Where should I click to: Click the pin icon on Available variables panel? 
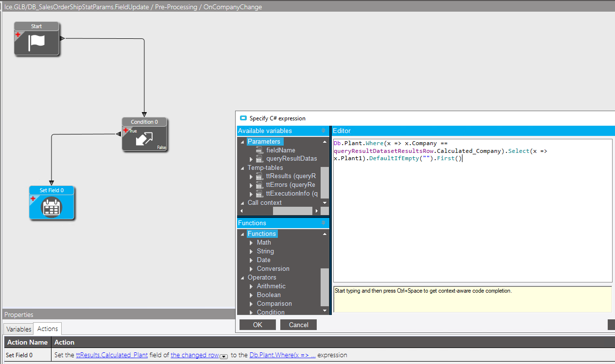point(323,131)
